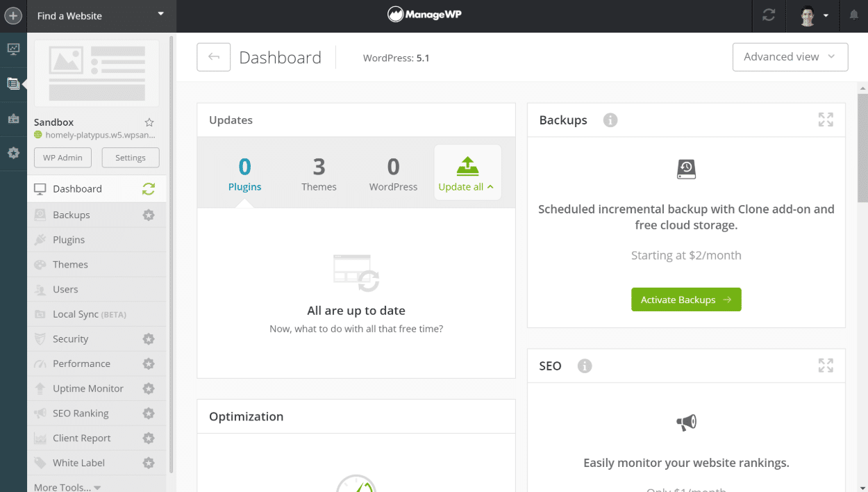Select the Overview monitor icon in left rail

[x=13, y=49]
